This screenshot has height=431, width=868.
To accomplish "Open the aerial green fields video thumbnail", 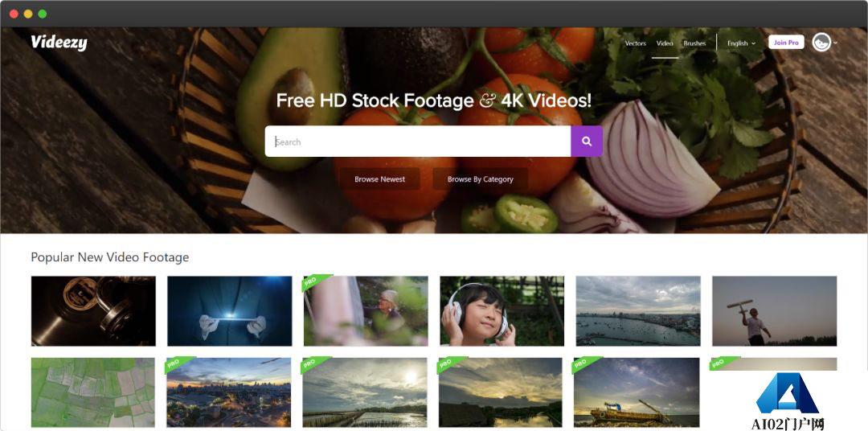I will click(93, 392).
